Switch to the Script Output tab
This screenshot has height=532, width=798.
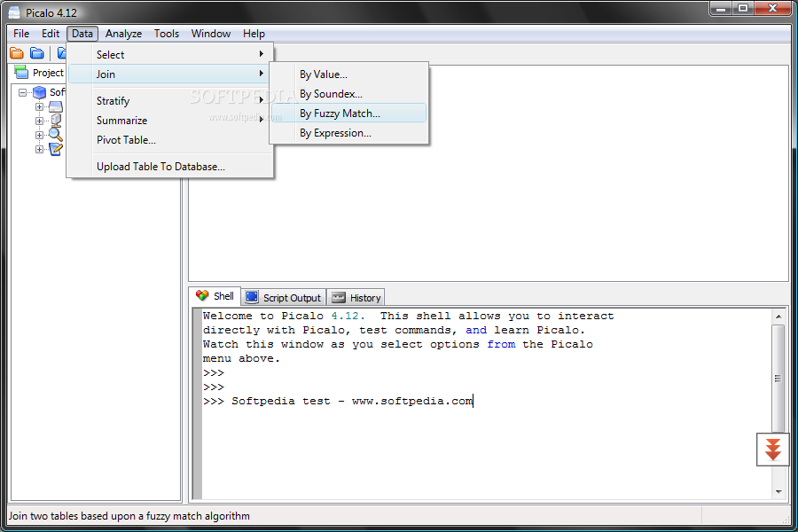coord(283,297)
